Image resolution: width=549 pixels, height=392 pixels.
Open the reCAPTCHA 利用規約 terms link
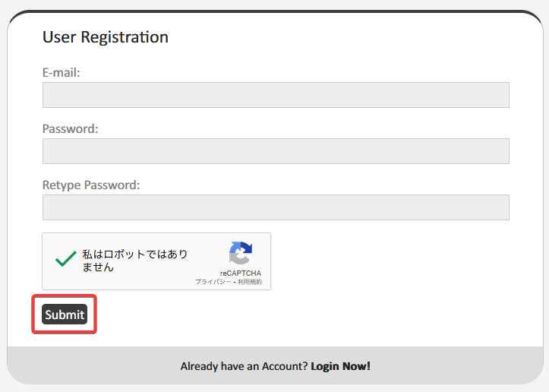250,282
